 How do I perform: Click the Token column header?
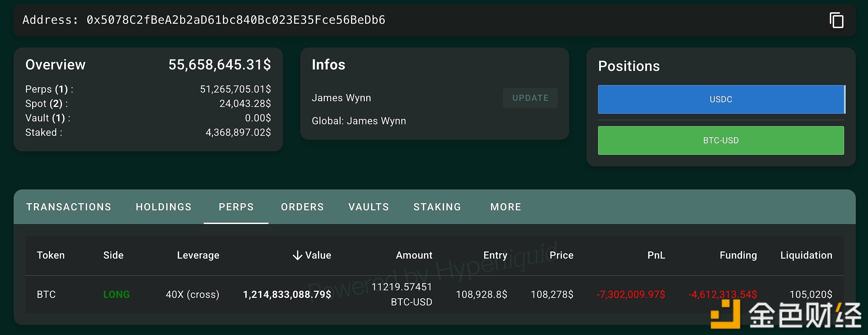[51, 255]
